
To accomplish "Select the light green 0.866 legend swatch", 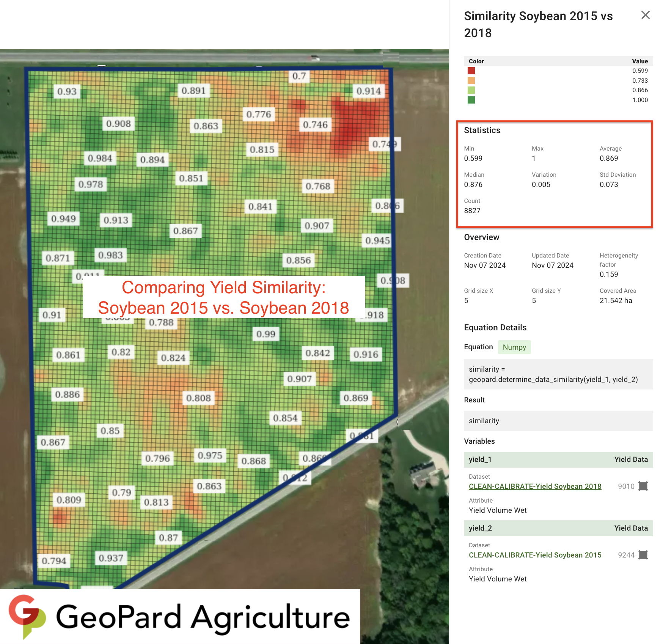I will point(471,90).
